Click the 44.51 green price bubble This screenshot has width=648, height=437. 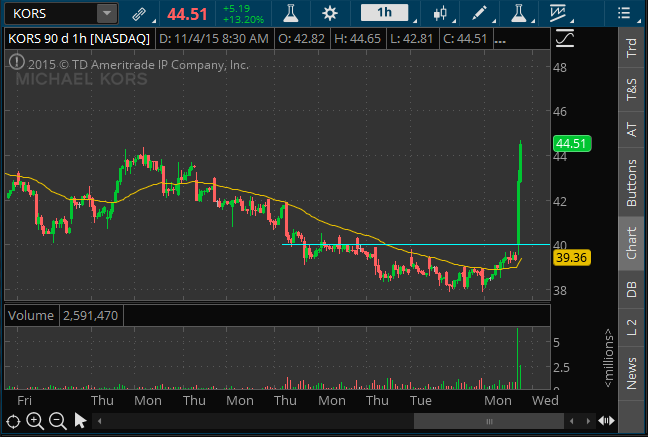pos(572,144)
